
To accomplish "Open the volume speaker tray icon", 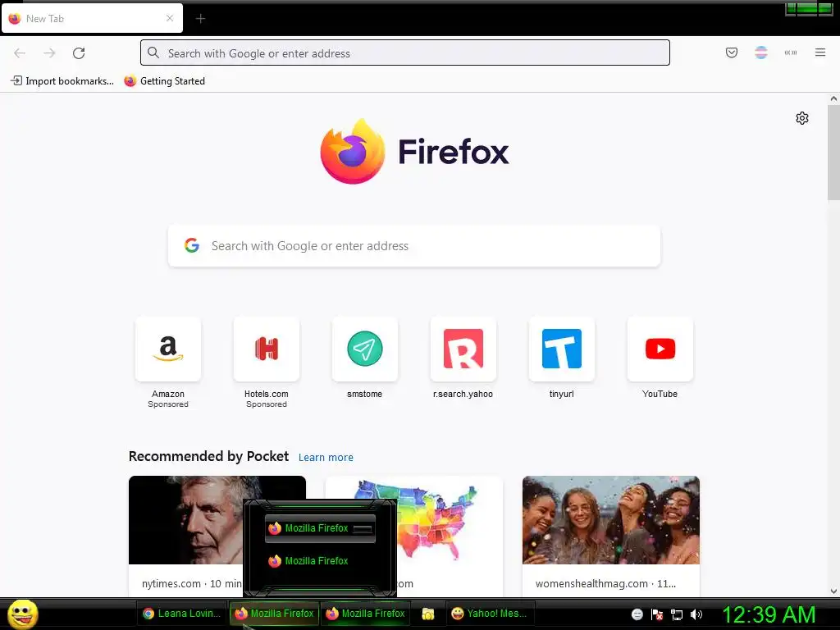I will tap(696, 614).
